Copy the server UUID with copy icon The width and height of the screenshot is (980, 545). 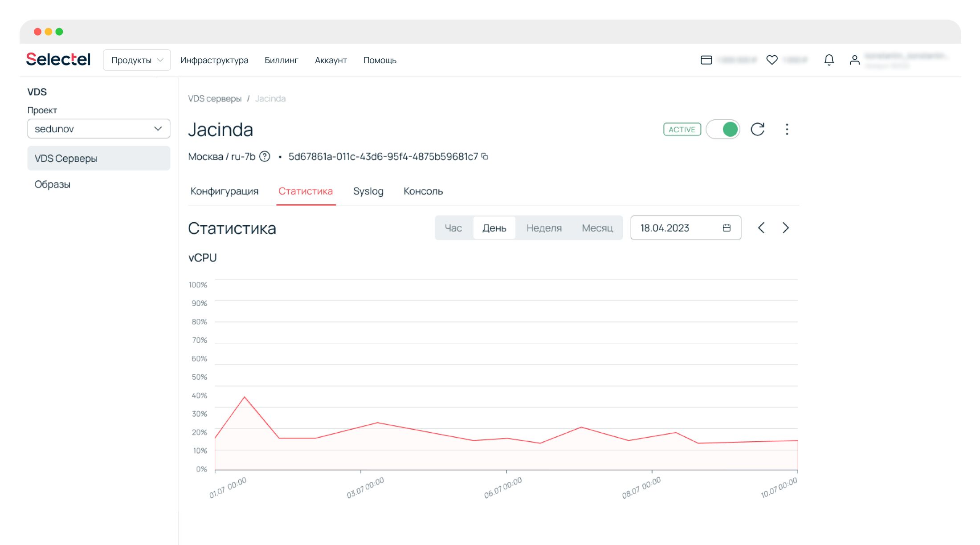click(485, 157)
